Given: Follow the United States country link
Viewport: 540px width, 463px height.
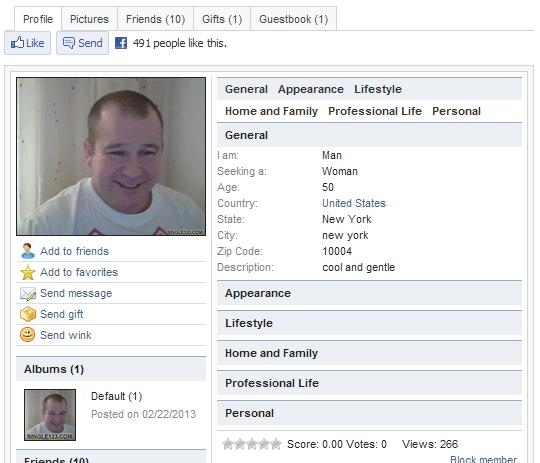Looking at the screenshot, I should pyautogui.click(x=354, y=203).
